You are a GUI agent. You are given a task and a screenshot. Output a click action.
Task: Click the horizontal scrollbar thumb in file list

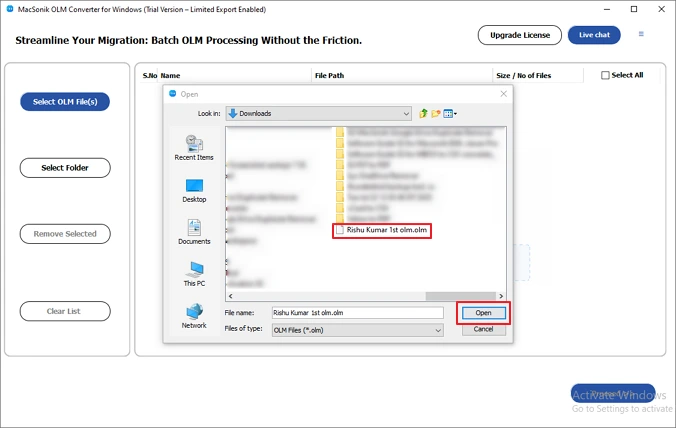click(460, 296)
